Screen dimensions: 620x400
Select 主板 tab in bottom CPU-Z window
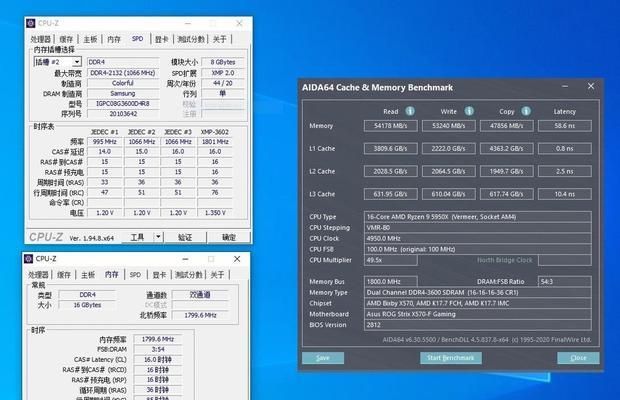click(88, 274)
